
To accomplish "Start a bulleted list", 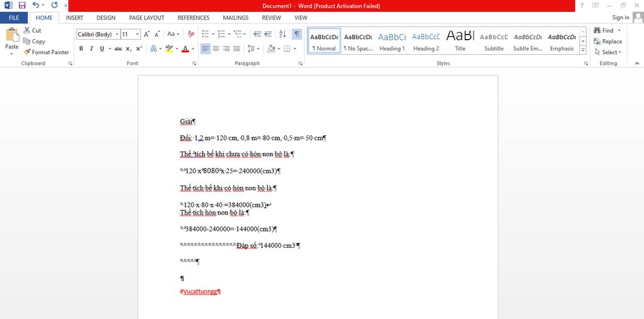I will (206, 34).
